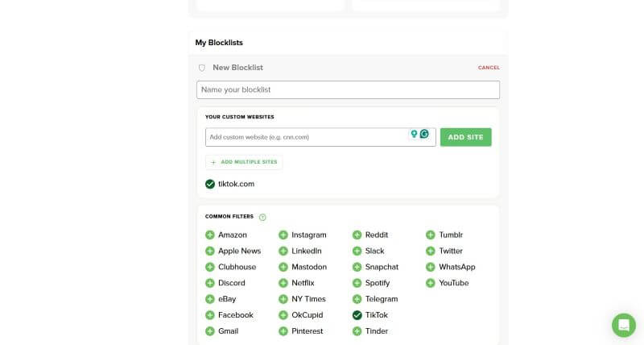Add Reddit filter plus icon
644x345 pixels.
[x=357, y=235]
